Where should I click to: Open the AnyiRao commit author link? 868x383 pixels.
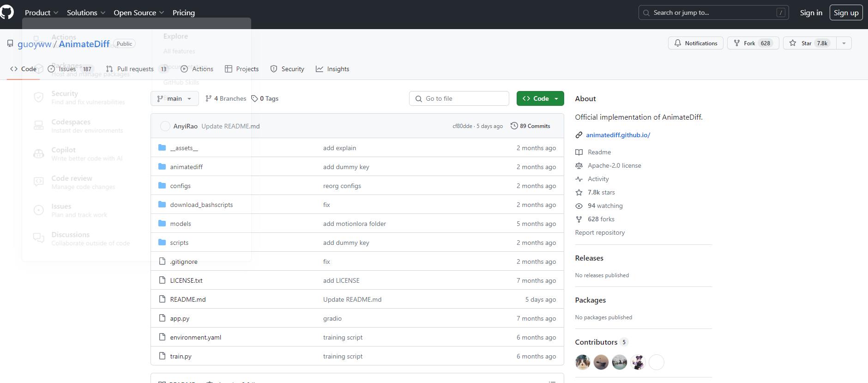(x=185, y=126)
